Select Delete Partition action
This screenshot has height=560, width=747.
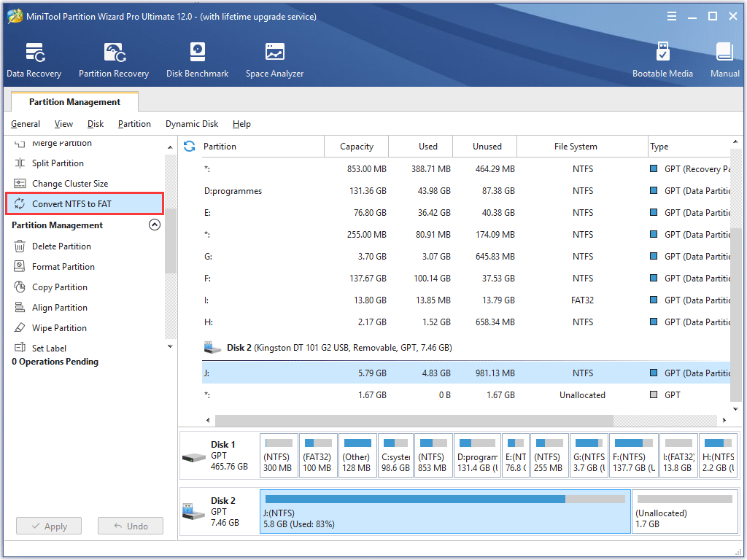pos(61,246)
